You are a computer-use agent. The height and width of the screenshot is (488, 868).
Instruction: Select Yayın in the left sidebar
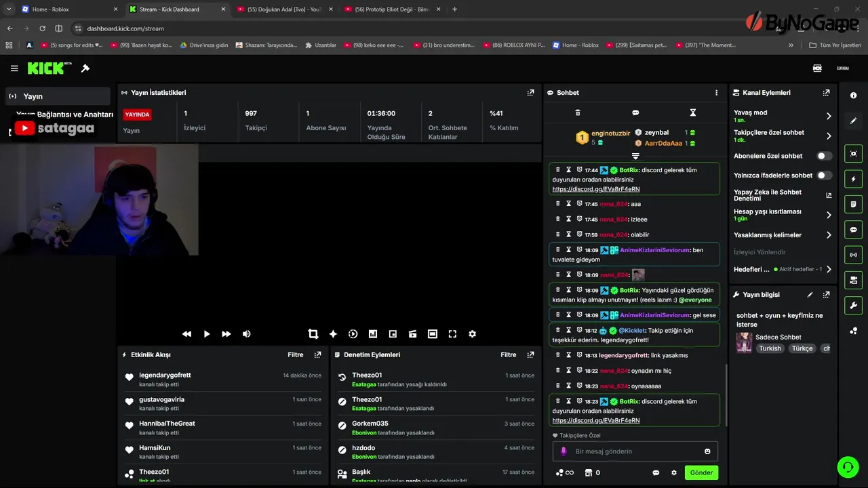[x=58, y=96]
